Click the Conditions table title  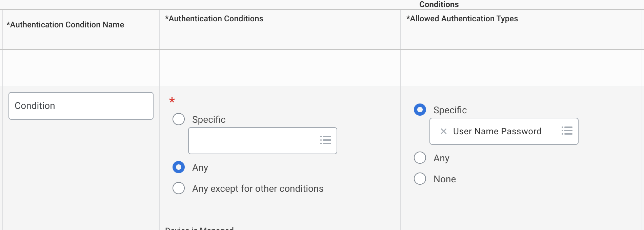[x=439, y=4]
